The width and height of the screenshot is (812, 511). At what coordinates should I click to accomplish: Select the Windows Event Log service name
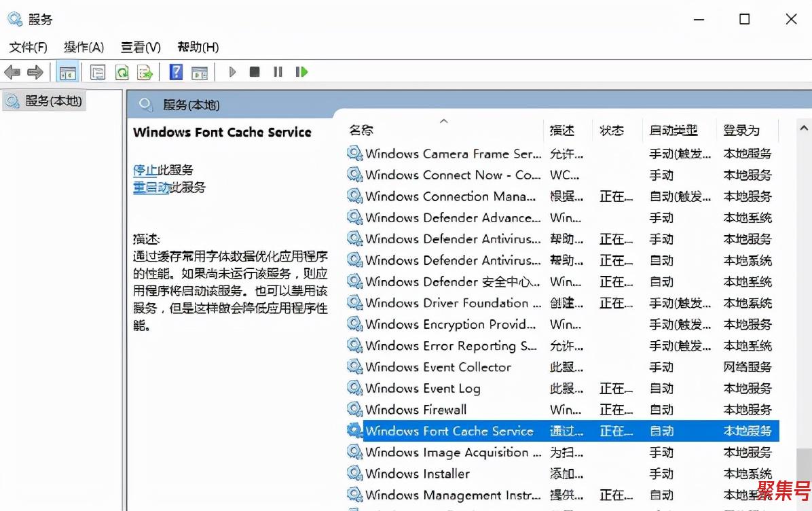point(422,388)
